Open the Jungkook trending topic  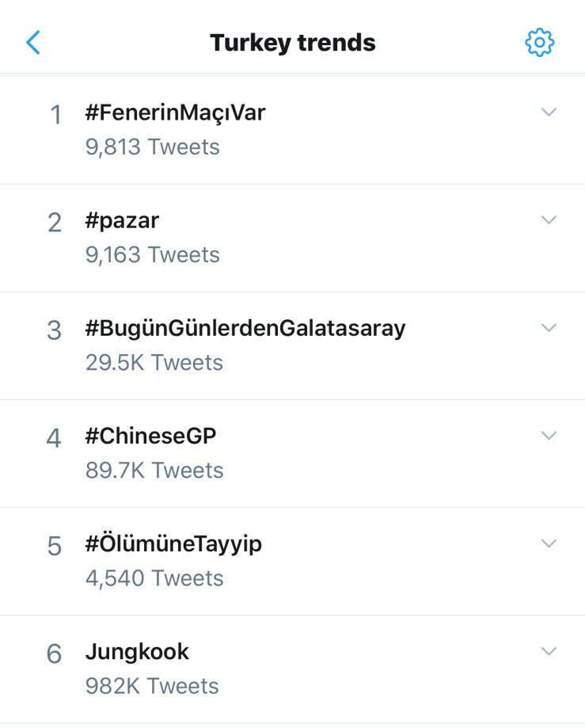point(137,652)
